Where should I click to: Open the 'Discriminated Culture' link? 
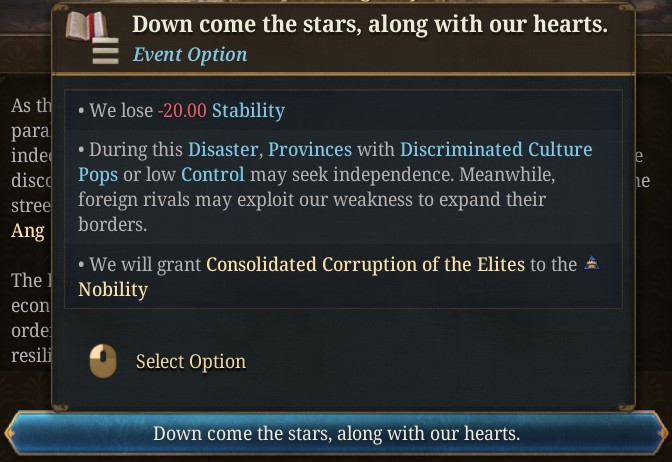click(x=496, y=150)
